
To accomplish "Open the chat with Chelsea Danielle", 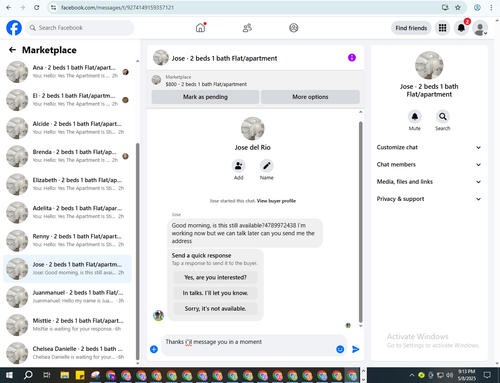I will [67, 353].
